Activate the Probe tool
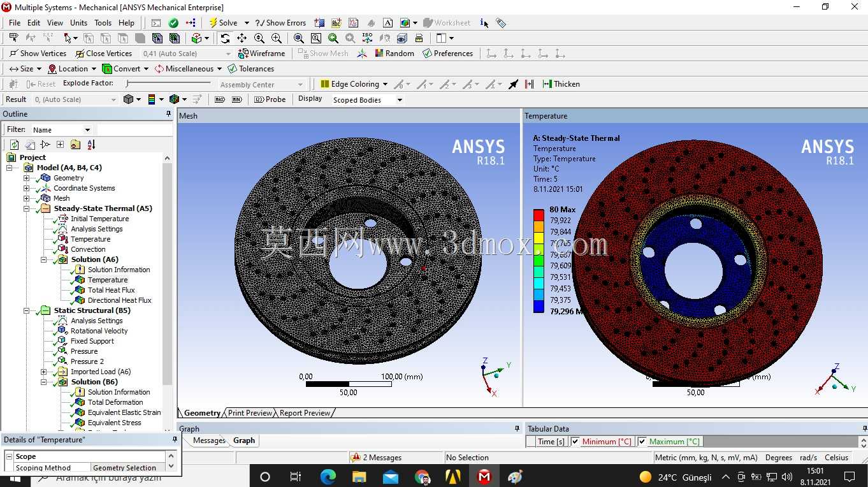Image resolution: width=868 pixels, height=487 pixels. pyautogui.click(x=270, y=99)
